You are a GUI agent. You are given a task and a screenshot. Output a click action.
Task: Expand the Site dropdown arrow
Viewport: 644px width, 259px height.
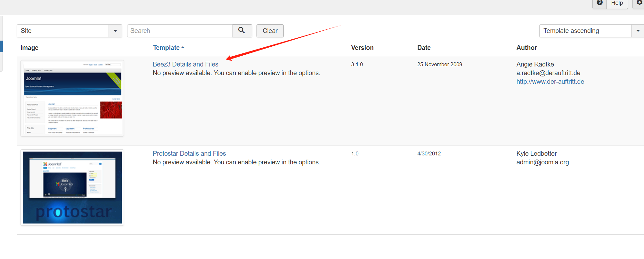click(x=115, y=31)
